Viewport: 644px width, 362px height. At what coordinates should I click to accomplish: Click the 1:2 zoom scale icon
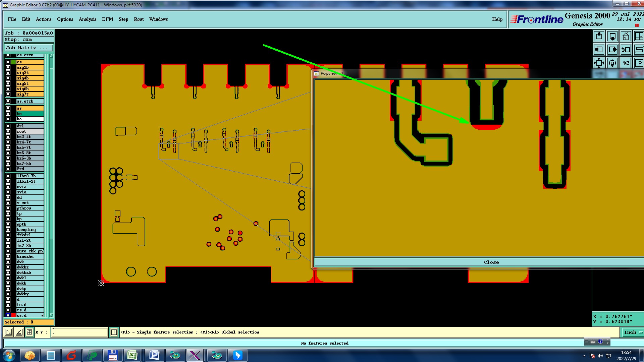tap(626, 63)
